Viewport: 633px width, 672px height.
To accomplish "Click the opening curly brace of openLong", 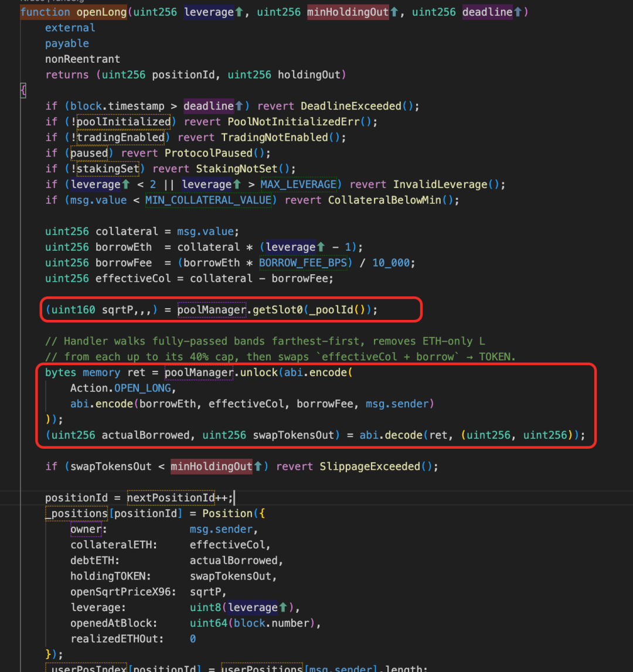I will (23, 90).
